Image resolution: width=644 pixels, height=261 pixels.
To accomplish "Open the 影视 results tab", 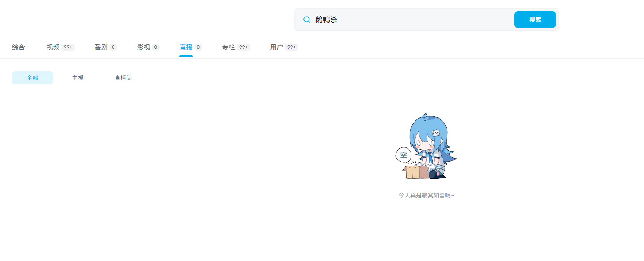I will (148, 47).
